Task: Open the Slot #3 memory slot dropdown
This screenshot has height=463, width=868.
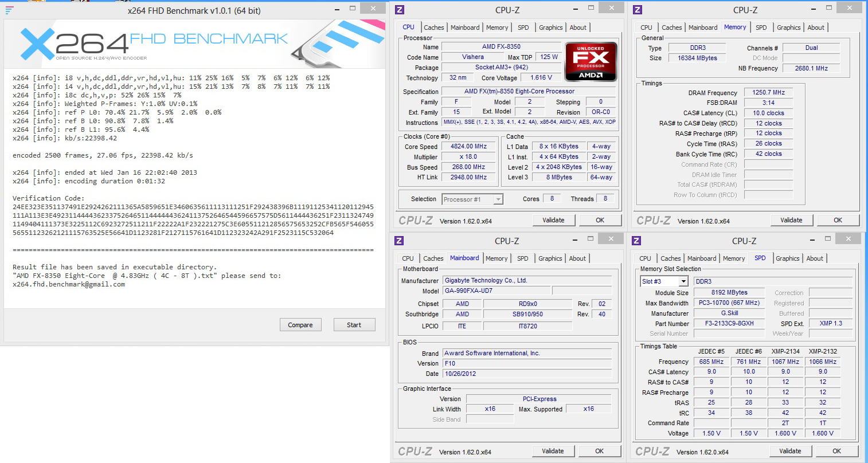Action: (664, 281)
